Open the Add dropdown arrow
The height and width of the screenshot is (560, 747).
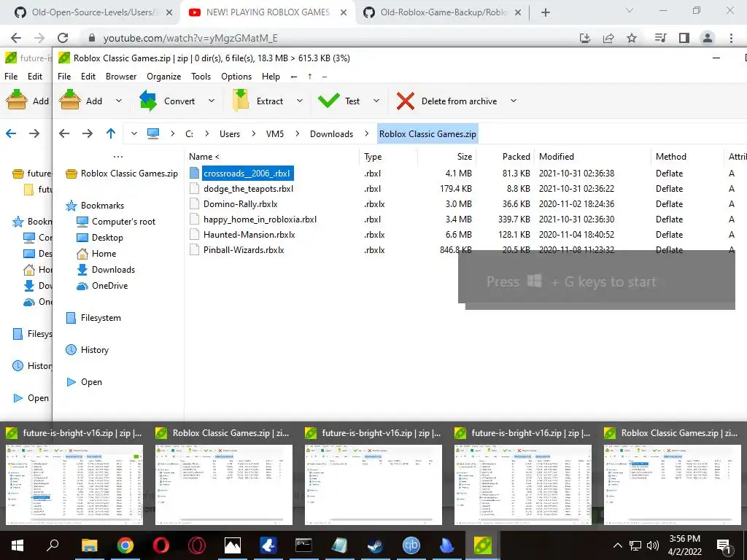pyautogui.click(x=119, y=101)
